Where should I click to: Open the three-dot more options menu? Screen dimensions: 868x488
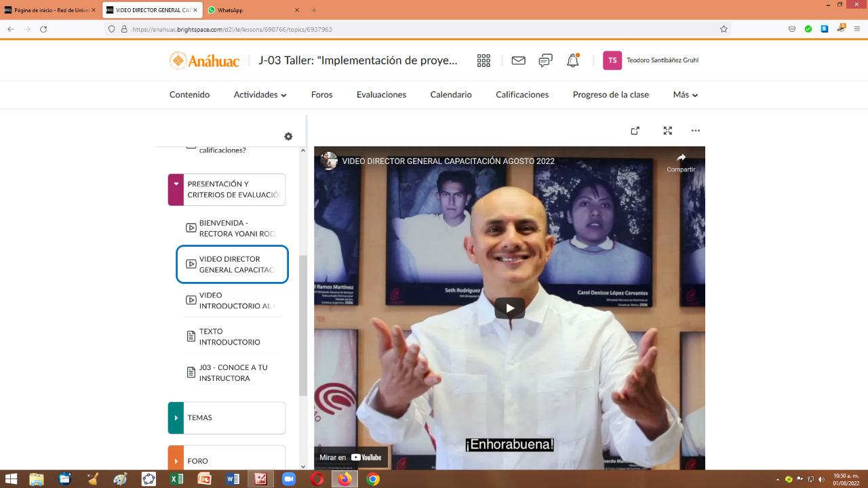point(695,131)
